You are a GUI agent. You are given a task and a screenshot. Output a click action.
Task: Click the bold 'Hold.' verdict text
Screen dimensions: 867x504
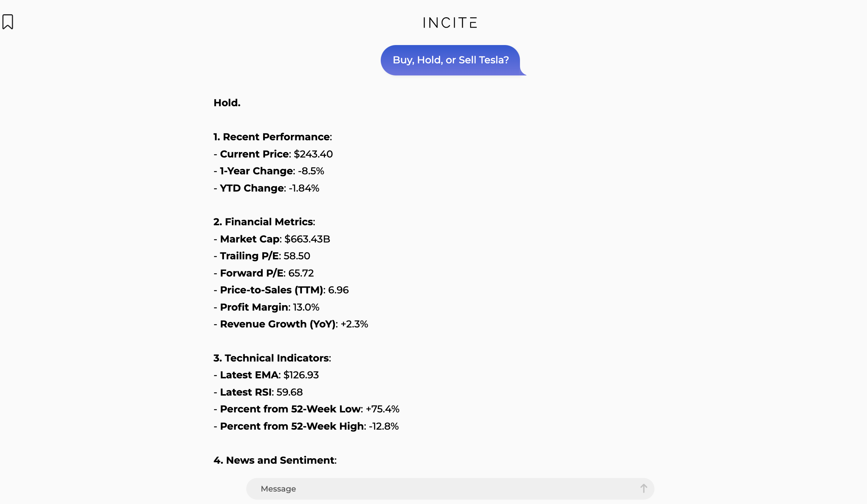(x=227, y=103)
